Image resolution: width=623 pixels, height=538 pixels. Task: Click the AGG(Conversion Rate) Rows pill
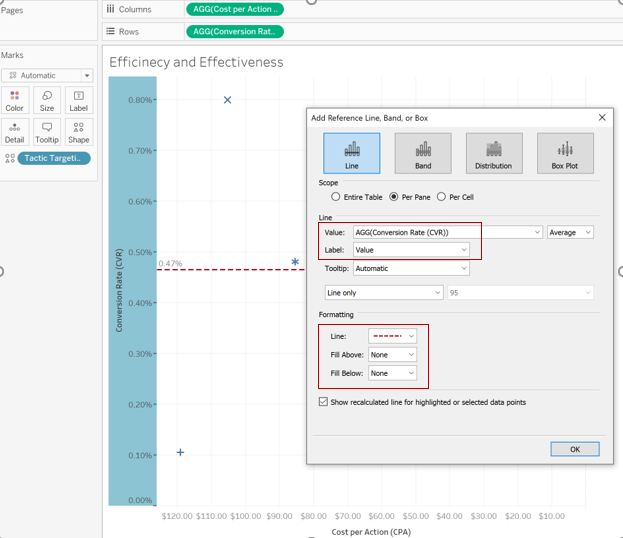[235, 31]
